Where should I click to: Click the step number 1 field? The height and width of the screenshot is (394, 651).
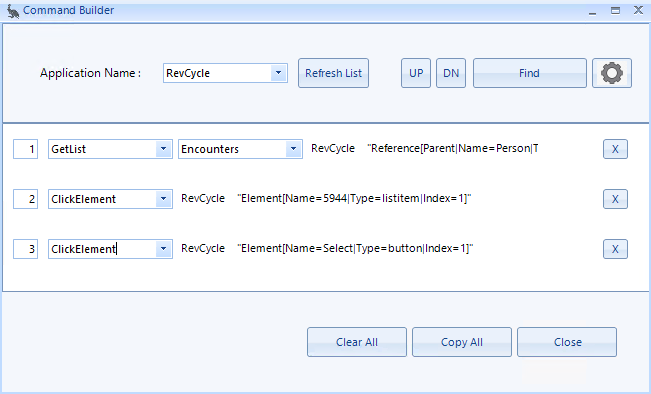pyautogui.click(x=25, y=149)
